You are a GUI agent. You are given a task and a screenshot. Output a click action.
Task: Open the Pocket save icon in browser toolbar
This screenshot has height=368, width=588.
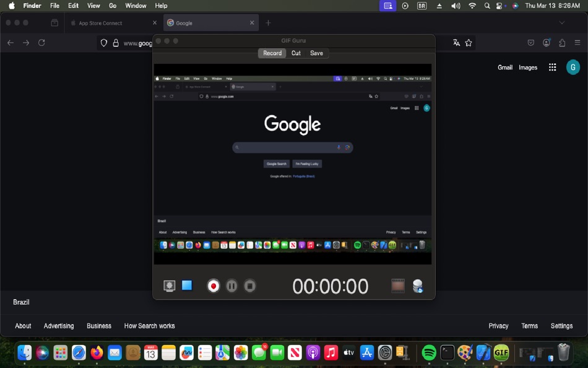pyautogui.click(x=530, y=43)
